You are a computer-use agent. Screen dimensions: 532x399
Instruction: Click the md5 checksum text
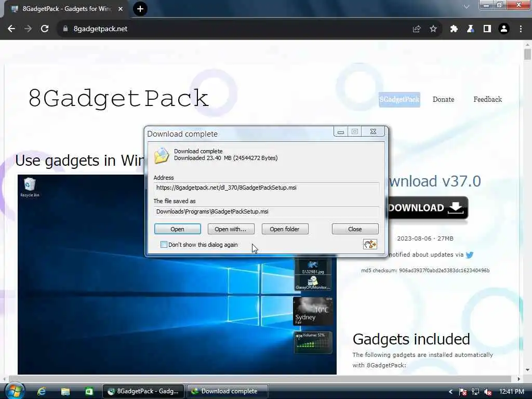(425, 270)
